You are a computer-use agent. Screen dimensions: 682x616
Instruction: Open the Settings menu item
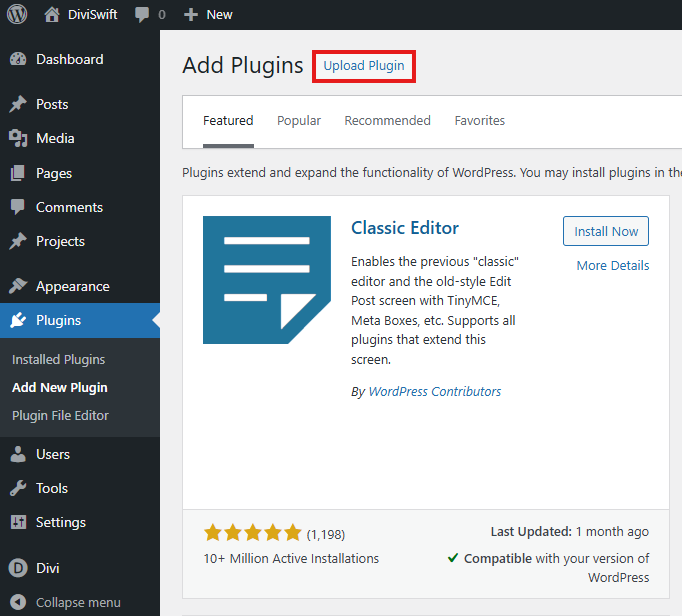(61, 522)
